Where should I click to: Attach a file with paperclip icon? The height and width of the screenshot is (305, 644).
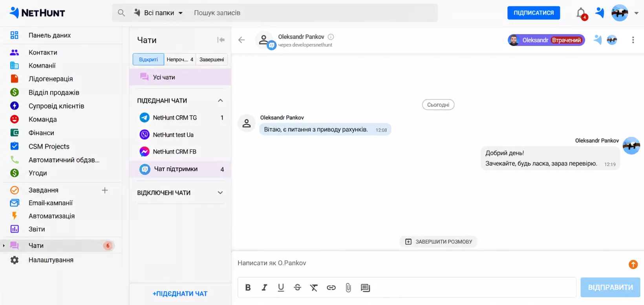[348, 288]
